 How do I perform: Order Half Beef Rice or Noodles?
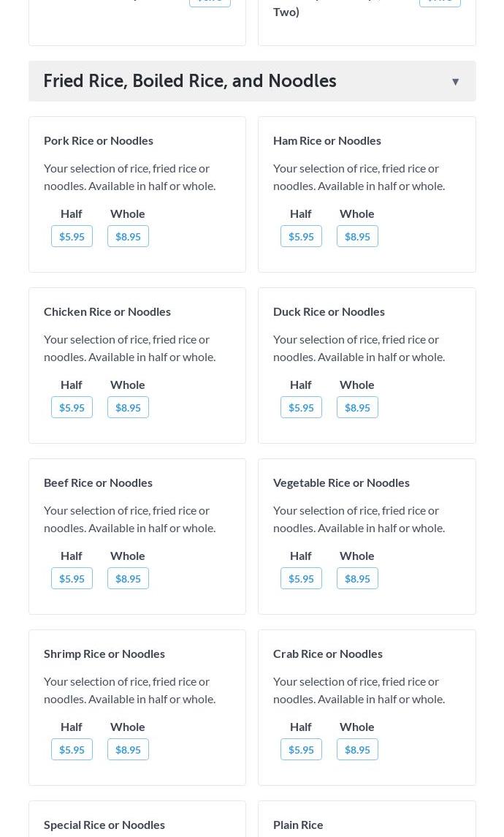pyautogui.click(x=72, y=578)
